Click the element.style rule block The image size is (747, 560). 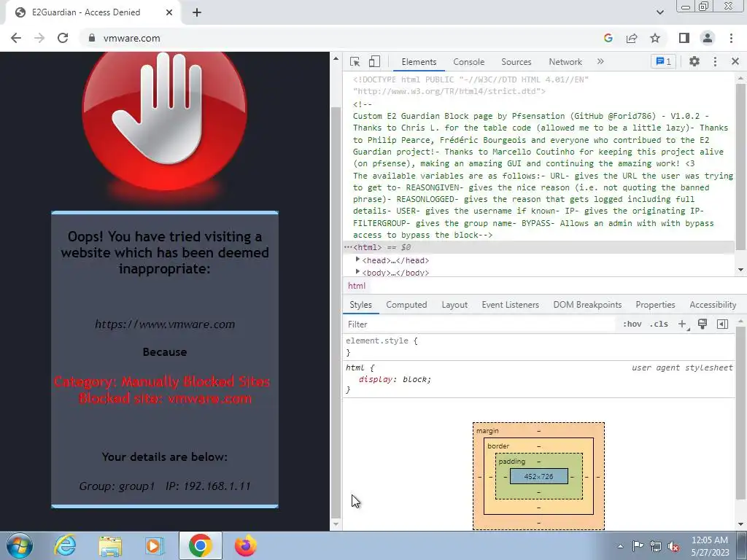click(x=538, y=346)
